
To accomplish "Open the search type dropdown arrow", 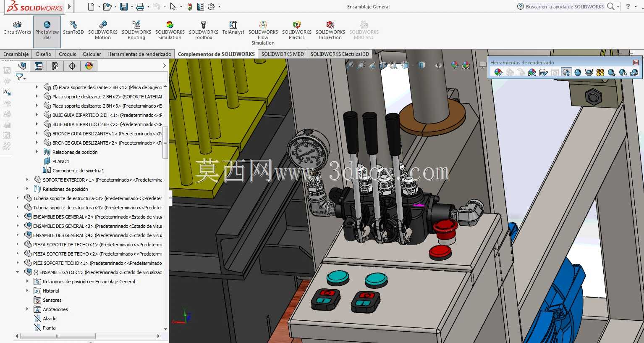I will pyautogui.click(x=618, y=7).
